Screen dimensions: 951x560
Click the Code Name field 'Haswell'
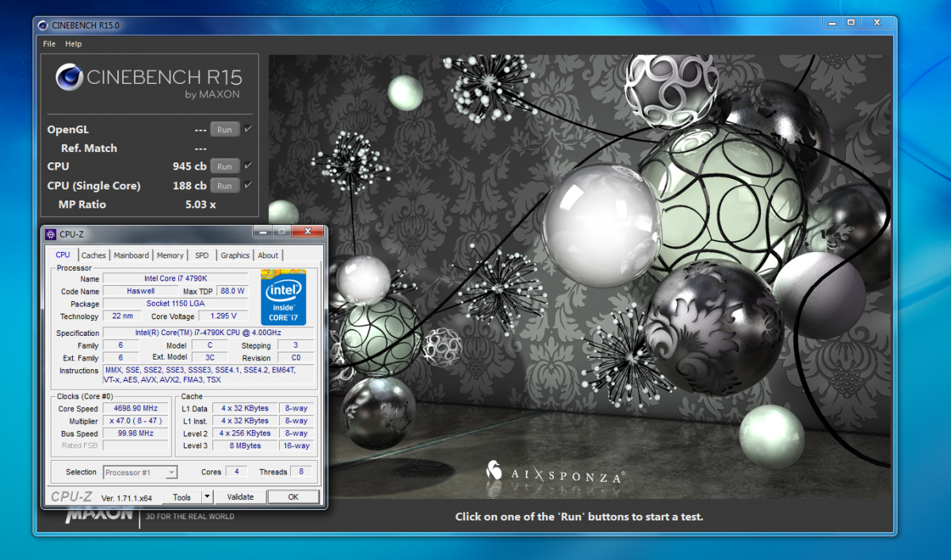point(140,291)
